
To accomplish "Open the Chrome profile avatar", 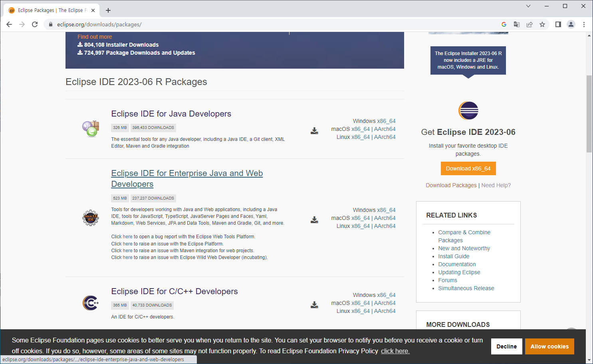I will pyautogui.click(x=571, y=24).
